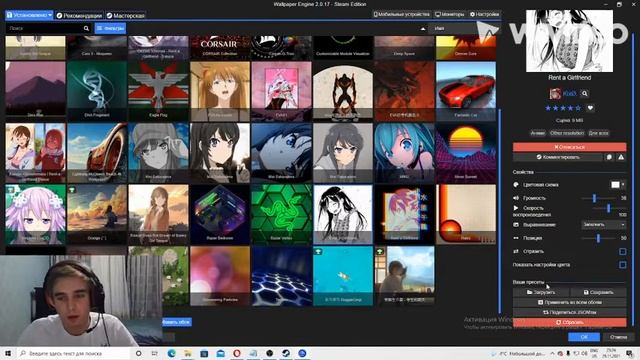
Task: Open the Mail app from the taskbar
Action: (x=220, y=353)
